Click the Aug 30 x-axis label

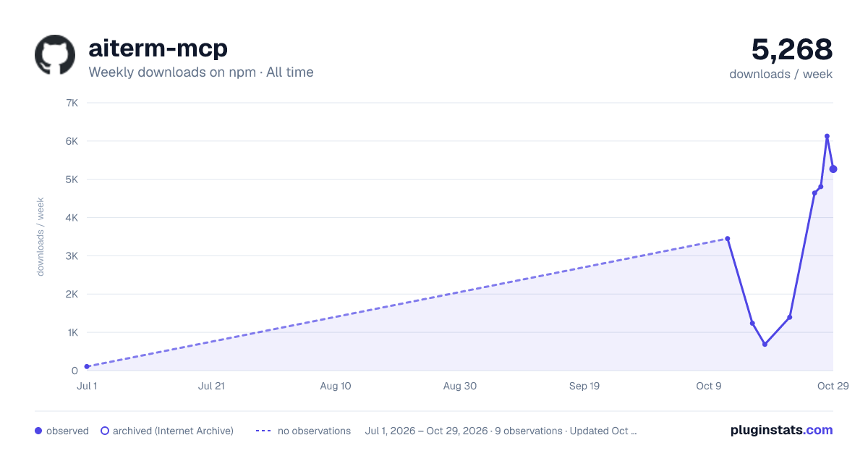tap(460, 386)
